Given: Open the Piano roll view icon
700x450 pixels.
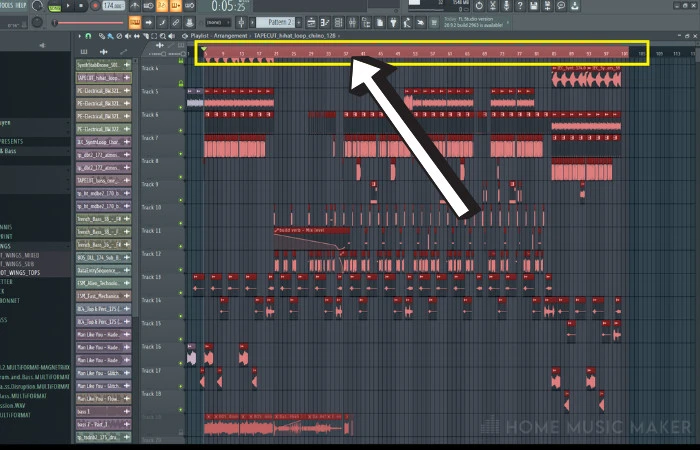Looking at the screenshot, I should point(325,22).
